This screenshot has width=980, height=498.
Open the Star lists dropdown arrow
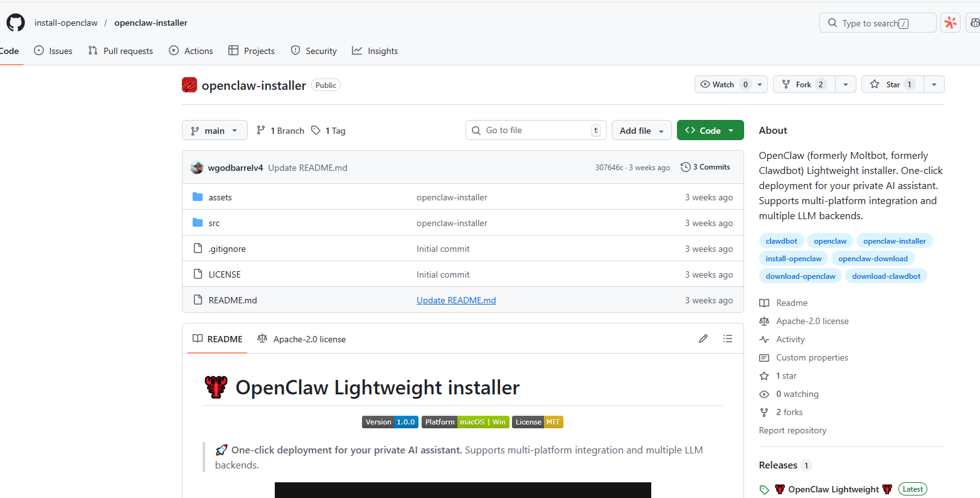(934, 85)
